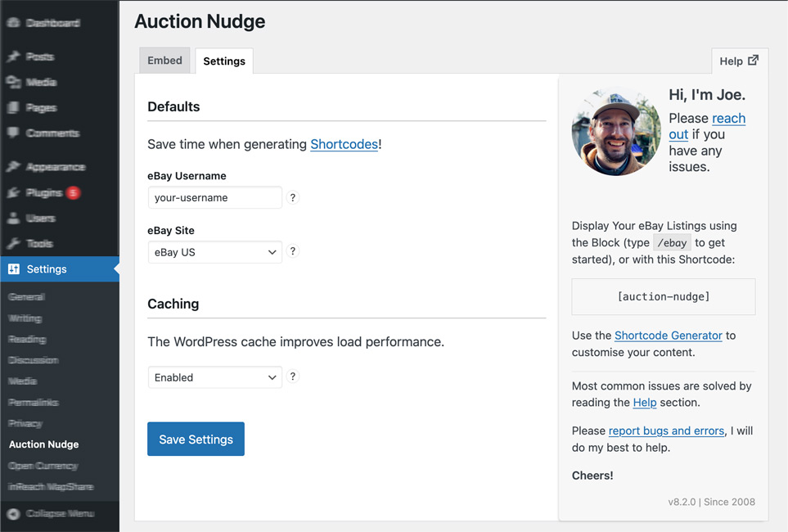Click the Plugins update count badge
Viewport: 788px width, 532px height.
pos(74,193)
